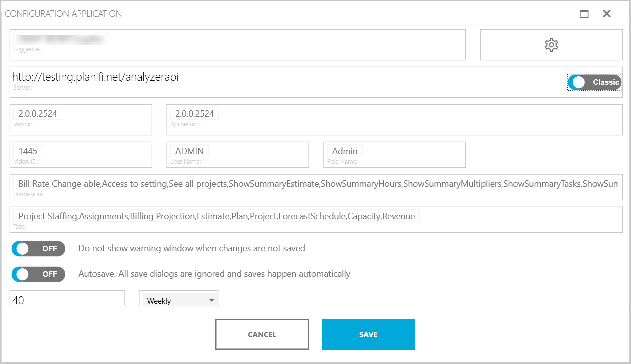Click the field containing 40
This screenshot has width=631, height=364.
67,298
